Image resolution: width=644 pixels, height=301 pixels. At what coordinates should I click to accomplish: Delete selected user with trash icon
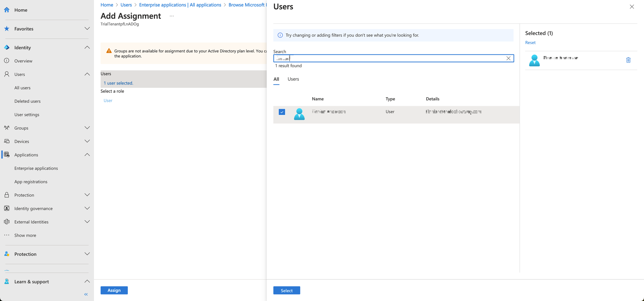[628, 60]
